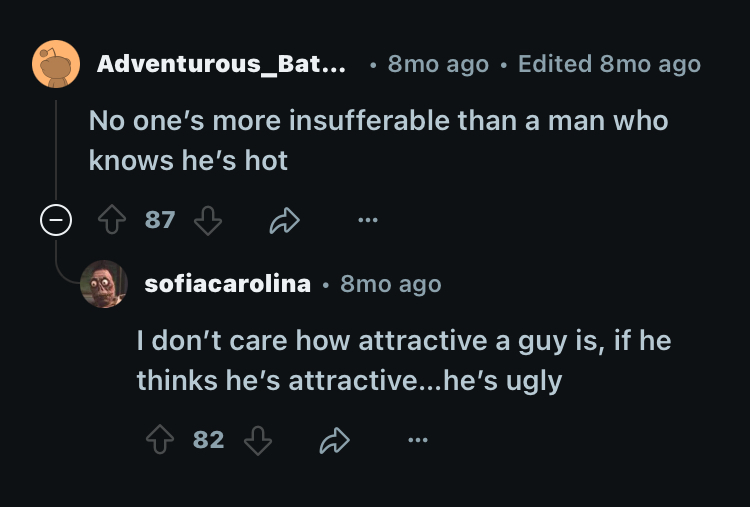
Task: Share the comment about insufferable men
Action: 285,220
